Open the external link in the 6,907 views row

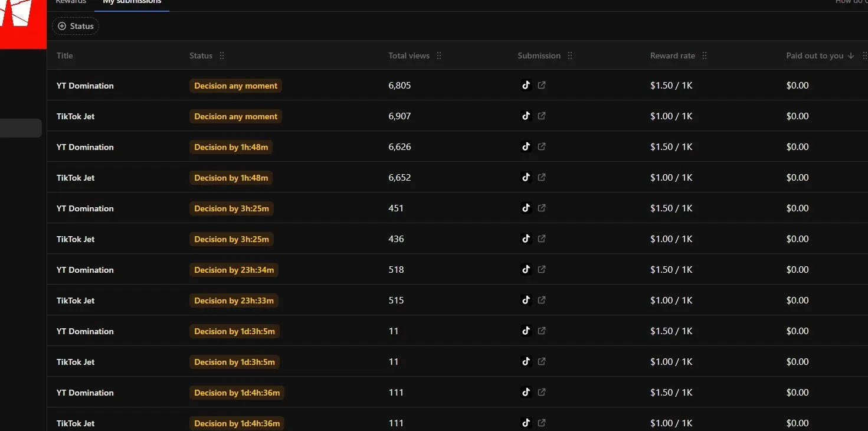point(542,116)
